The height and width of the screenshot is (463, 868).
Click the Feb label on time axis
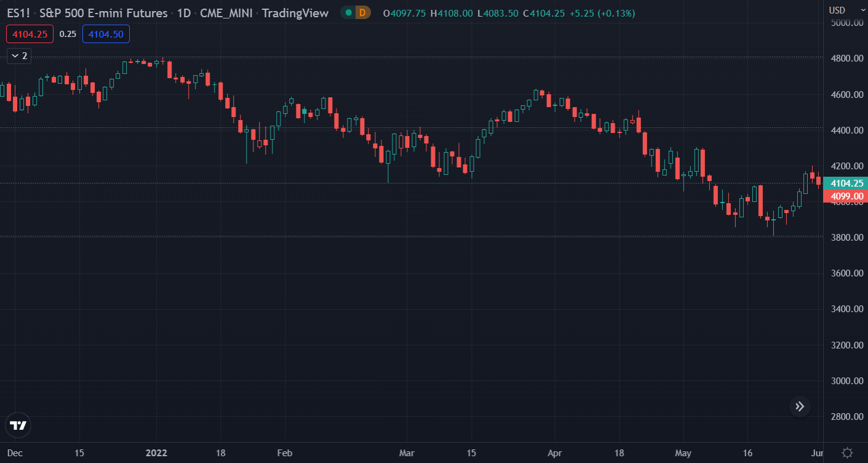284,453
